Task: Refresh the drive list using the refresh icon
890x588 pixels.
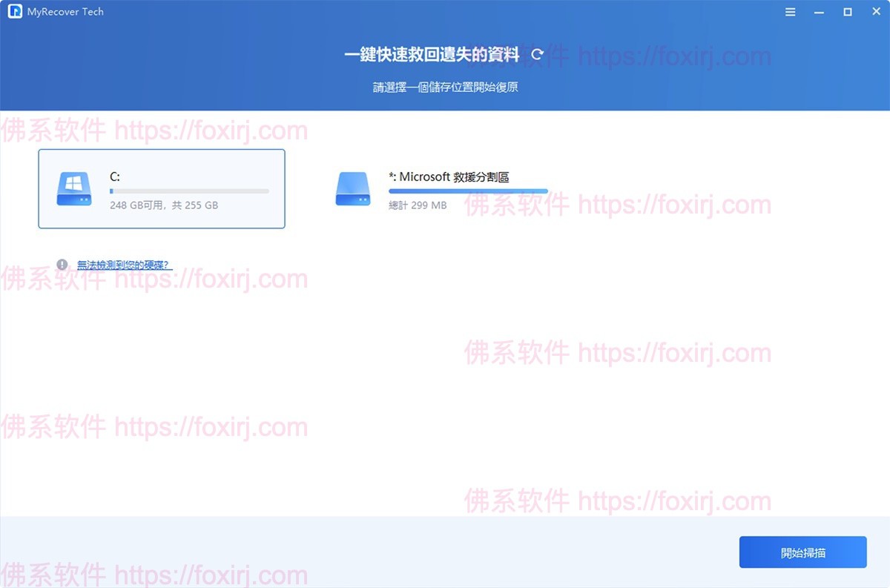Action: click(537, 54)
